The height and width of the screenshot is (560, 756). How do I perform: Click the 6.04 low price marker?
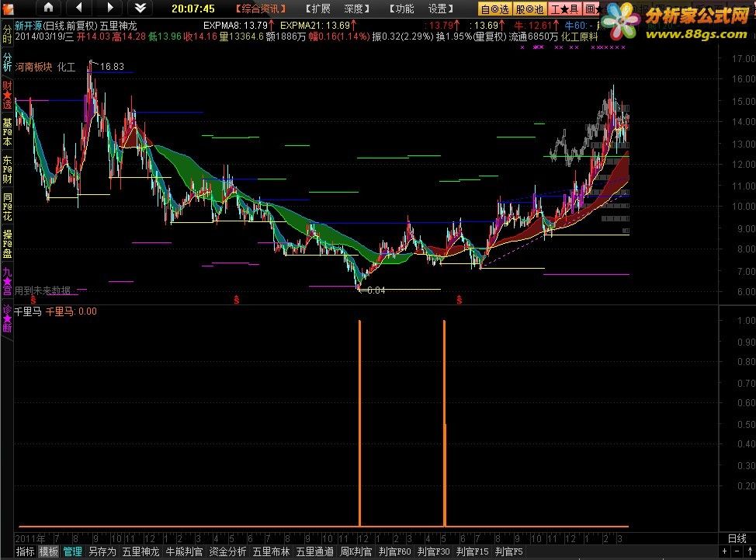pyautogui.click(x=376, y=290)
